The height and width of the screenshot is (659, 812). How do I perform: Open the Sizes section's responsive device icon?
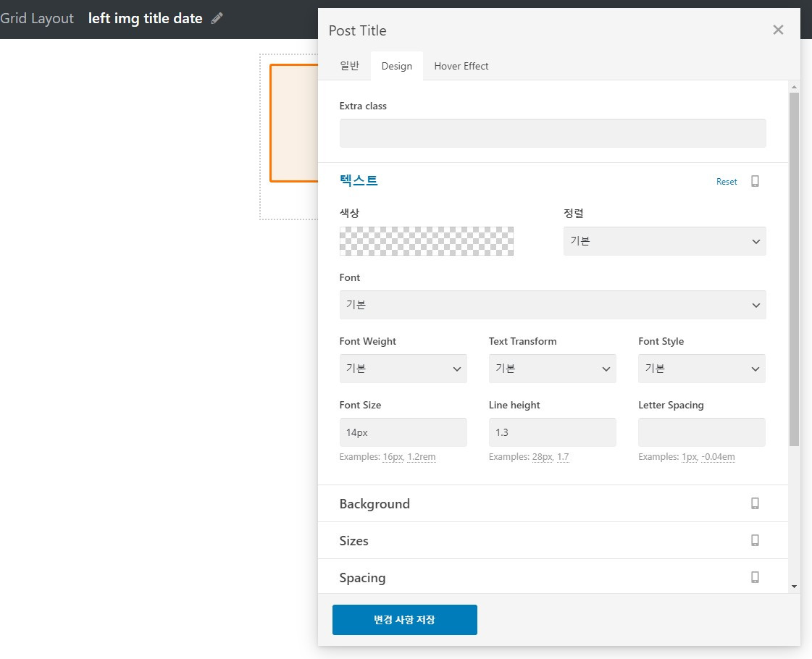click(x=755, y=540)
